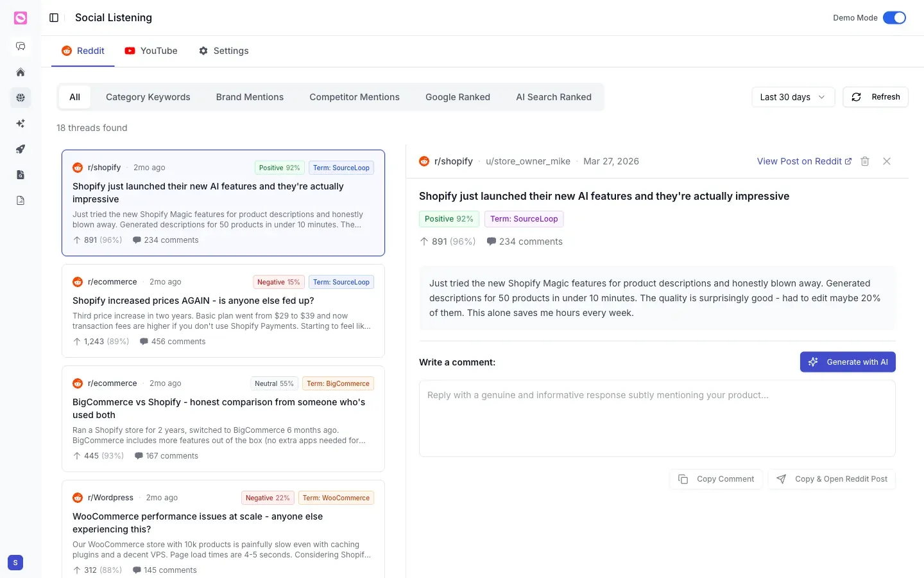The width and height of the screenshot is (924, 578).
Task: Click the Refresh button
Action: coord(875,97)
